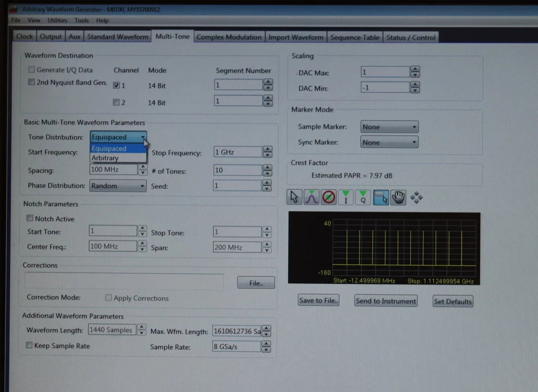Open the Sample Marker dropdown
The width and height of the screenshot is (538, 392).
point(390,127)
